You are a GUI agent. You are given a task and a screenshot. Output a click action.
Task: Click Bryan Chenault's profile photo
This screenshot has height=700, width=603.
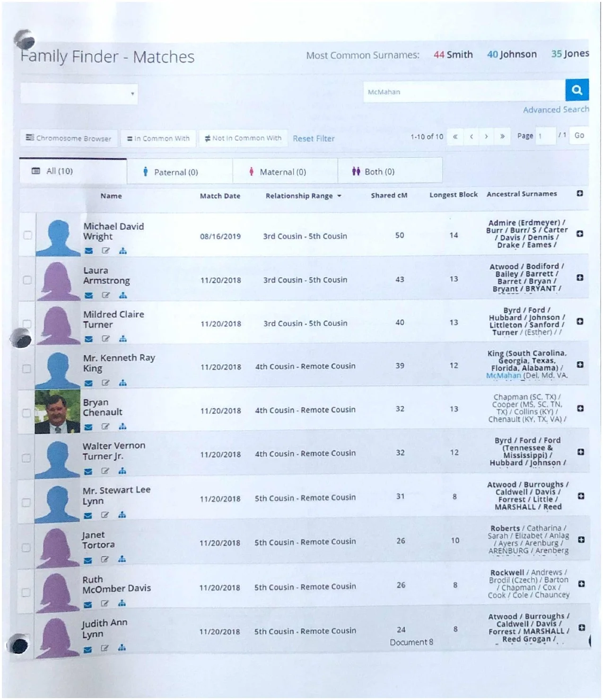click(58, 411)
